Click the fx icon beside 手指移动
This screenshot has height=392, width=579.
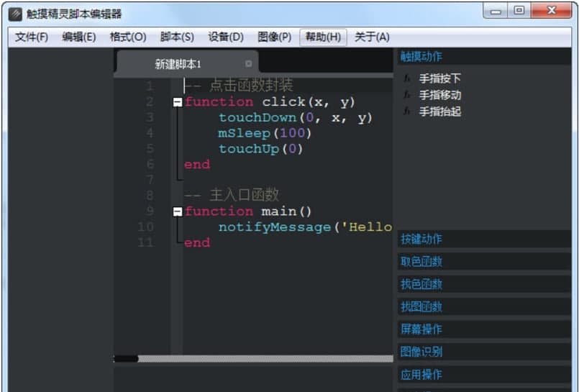(407, 95)
